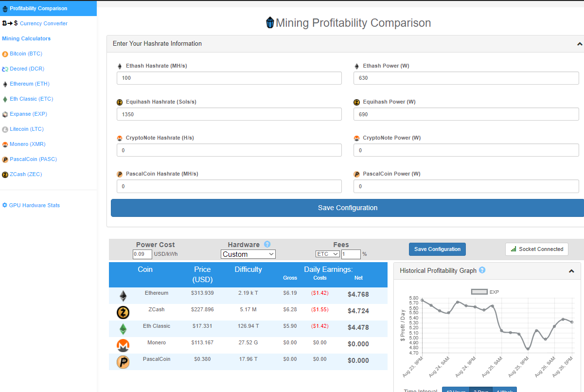Click the Expanse (EXP) icon in sidebar
Viewport: 584px width, 392px height.
pyautogui.click(x=5, y=114)
